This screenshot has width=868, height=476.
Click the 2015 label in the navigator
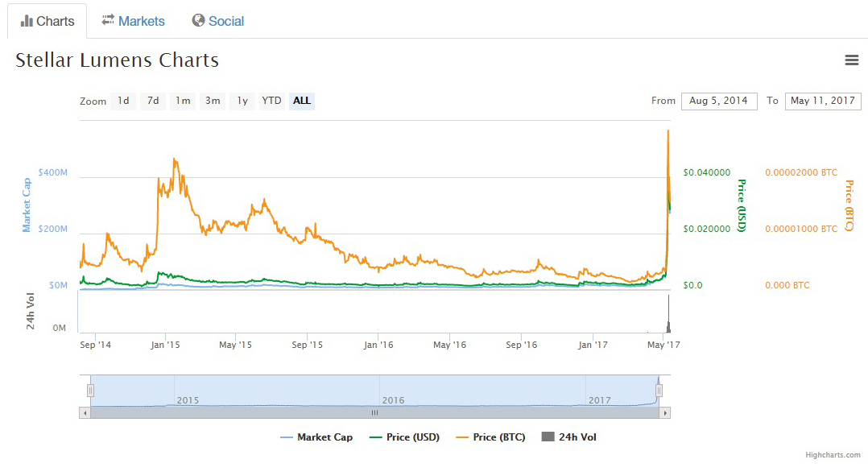[x=188, y=400]
